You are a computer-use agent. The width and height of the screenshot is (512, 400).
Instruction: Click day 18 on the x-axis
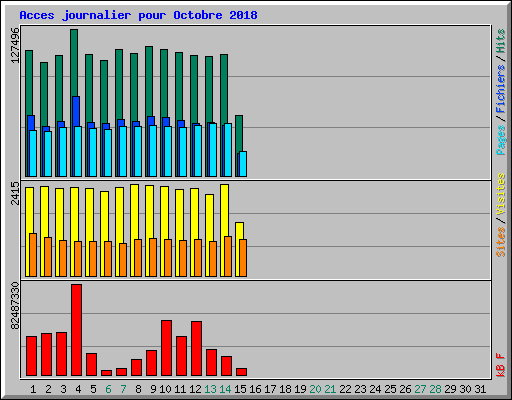(285, 389)
